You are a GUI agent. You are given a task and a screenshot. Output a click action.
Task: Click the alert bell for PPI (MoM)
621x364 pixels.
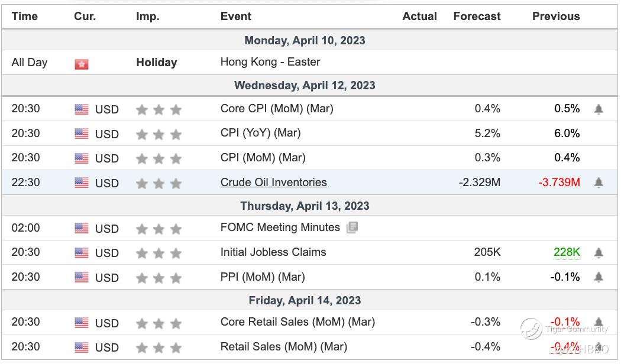click(x=599, y=277)
